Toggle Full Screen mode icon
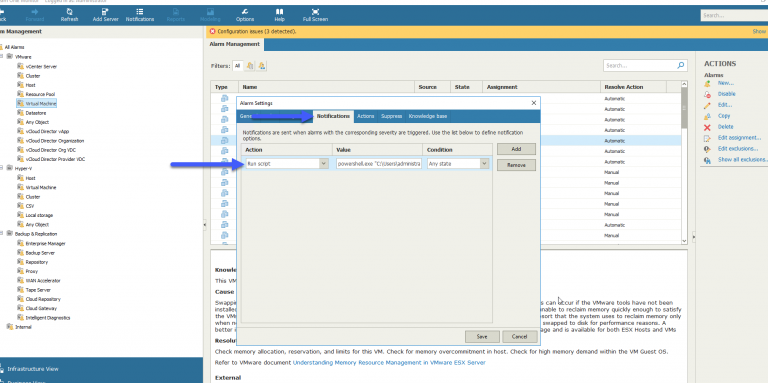This screenshot has height=383, width=768. 315,11
